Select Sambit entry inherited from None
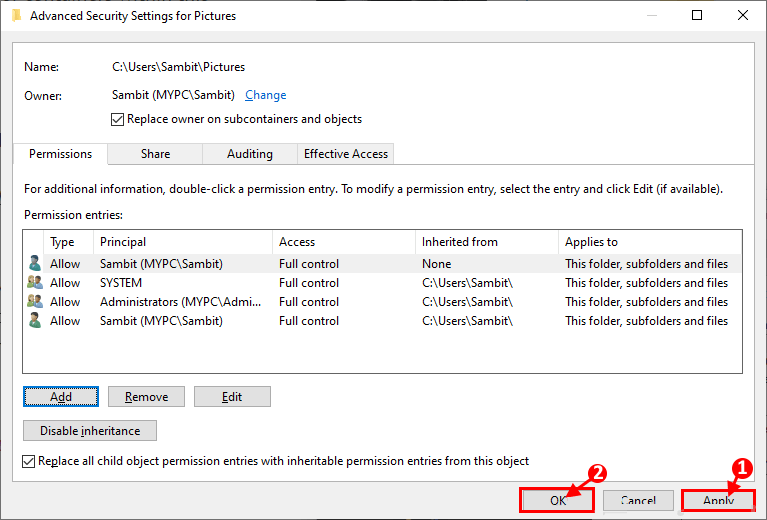 [382, 264]
